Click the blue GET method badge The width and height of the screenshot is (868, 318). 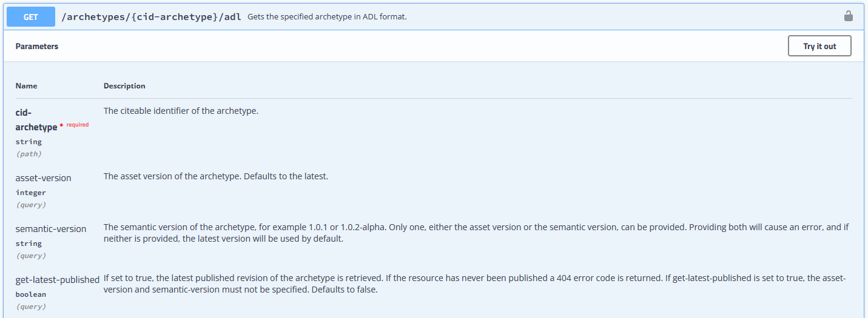point(30,17)
